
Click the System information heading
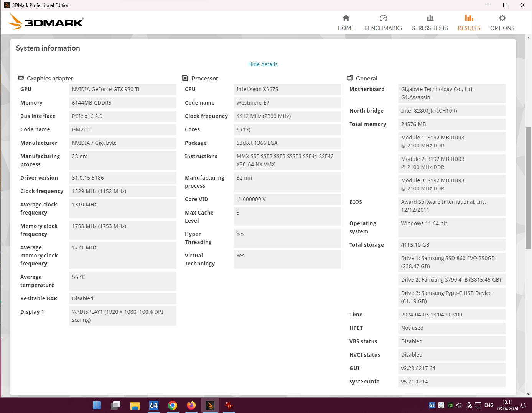click(x=48, y=48)
